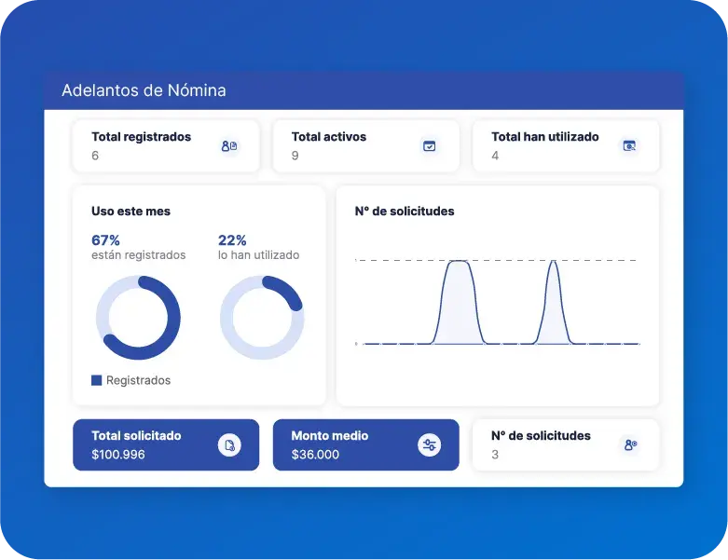Click the document icon in Total solicitado
728x560 pixels.
click(229, 445)
